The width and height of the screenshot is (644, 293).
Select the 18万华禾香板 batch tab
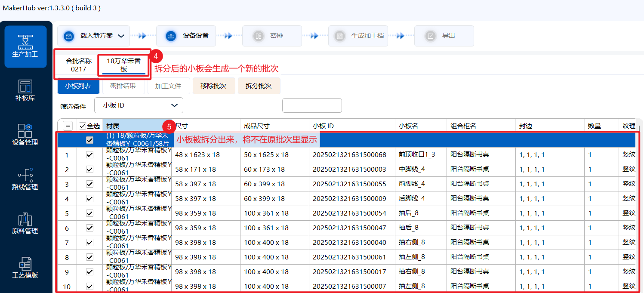[123, 65]
